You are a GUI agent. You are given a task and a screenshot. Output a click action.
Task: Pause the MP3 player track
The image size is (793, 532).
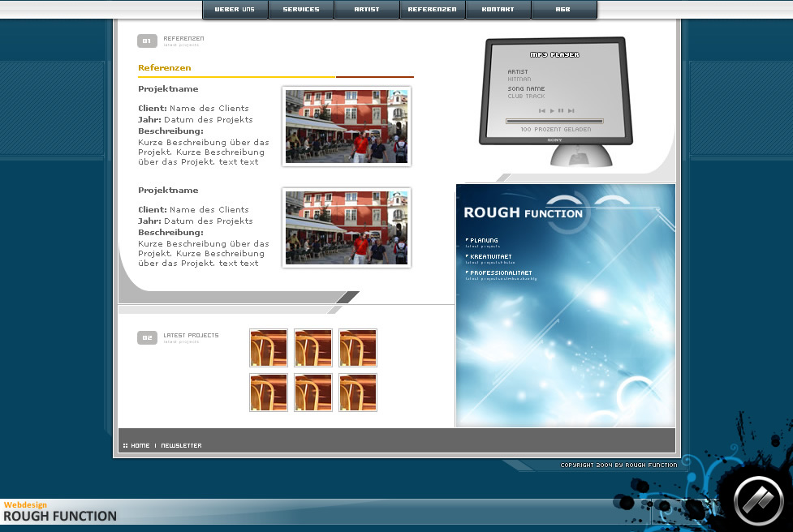pos(561,110)
